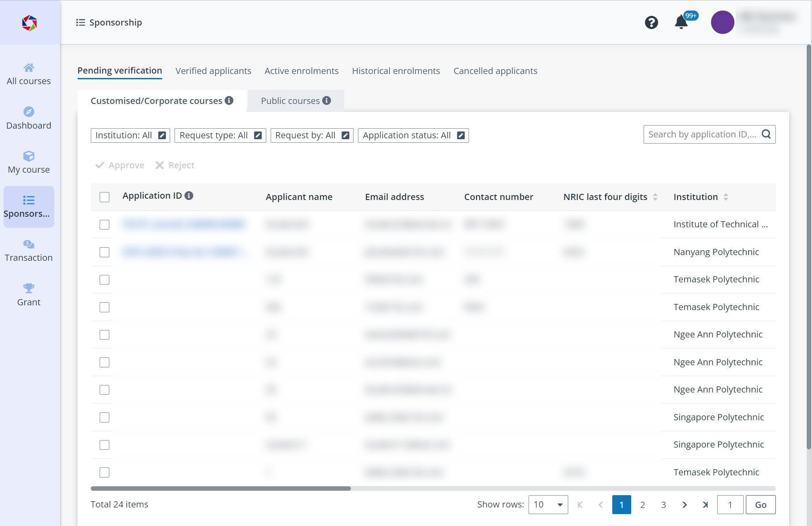This screenshot has height=526, width=812.
Task: Go to previous page arrow
Action: click(x=600, y=505)
